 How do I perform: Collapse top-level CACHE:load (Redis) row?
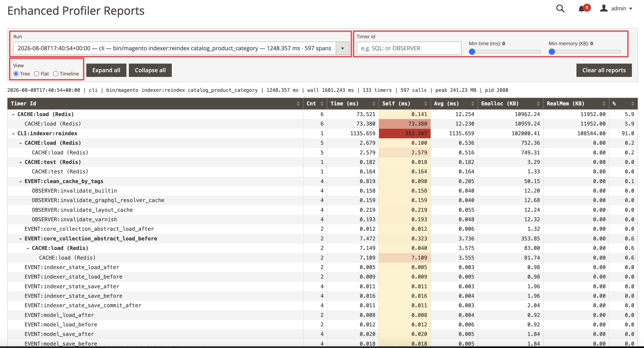(x=13, y=115)
